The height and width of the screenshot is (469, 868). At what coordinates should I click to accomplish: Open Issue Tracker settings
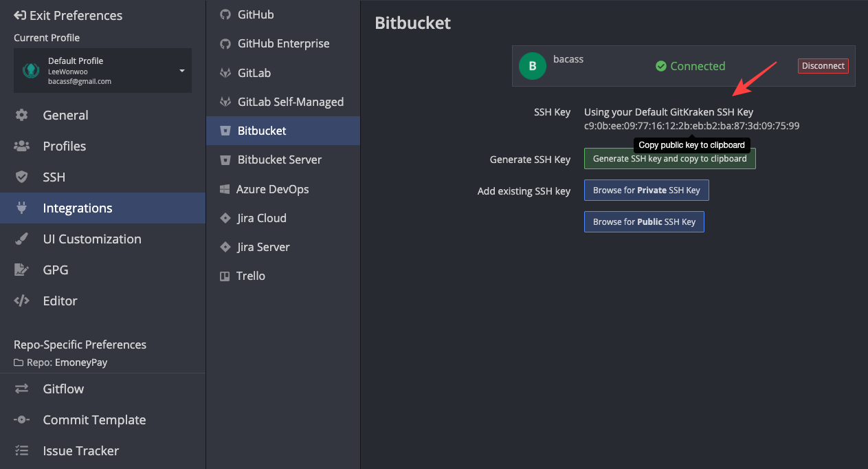tap(102, 450)
